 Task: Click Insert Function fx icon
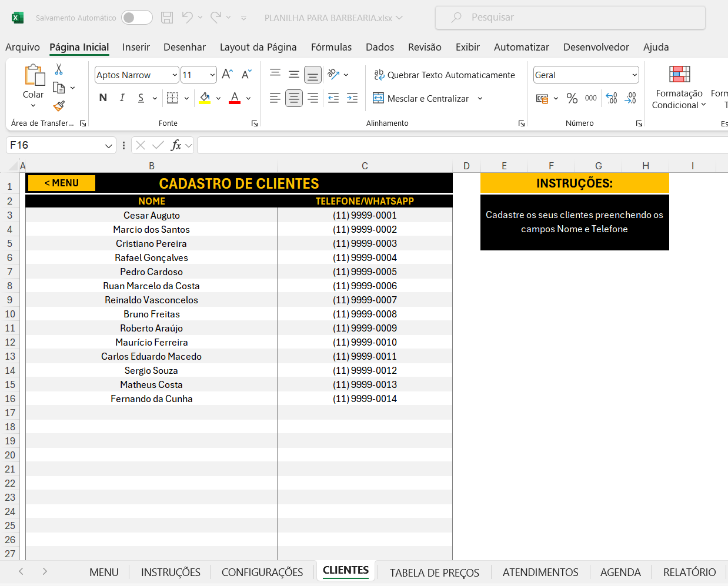pyautogui.click(x=176, y=145)
